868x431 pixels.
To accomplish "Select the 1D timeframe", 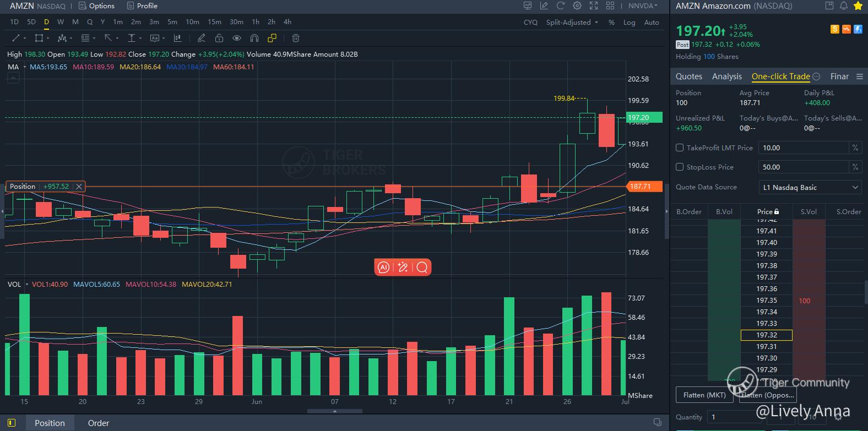I will pyautogui.click(x=14, y=22).
